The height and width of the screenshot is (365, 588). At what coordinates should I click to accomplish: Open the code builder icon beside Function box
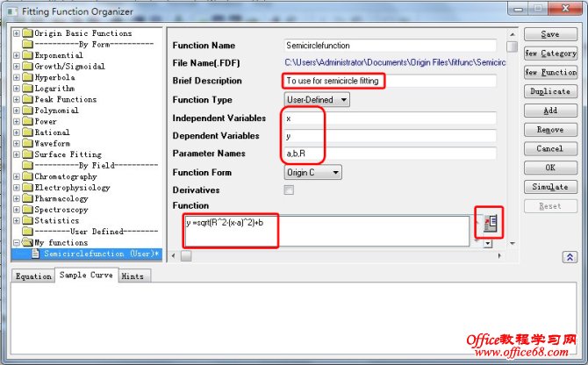(490, 224)
